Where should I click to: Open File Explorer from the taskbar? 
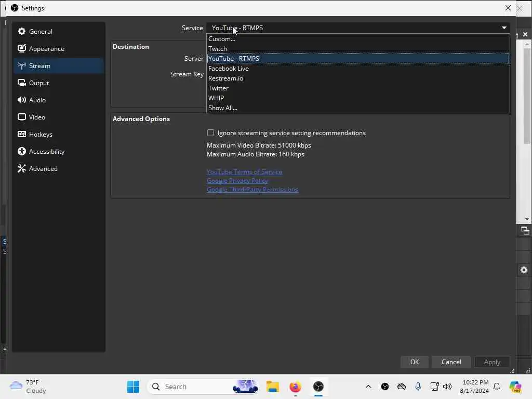pyautogui.click(x=272, y=387)
